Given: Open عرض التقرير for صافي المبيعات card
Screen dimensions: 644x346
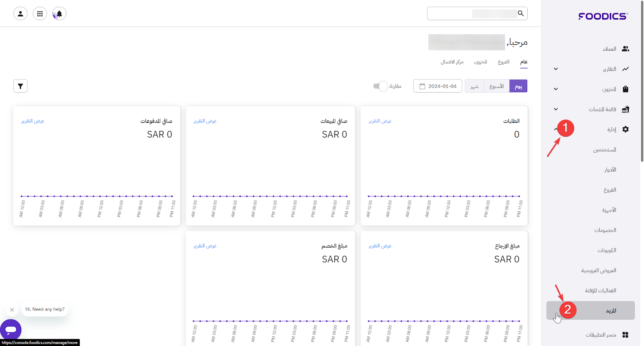Looking at the screenshot, I should [205, 121].
